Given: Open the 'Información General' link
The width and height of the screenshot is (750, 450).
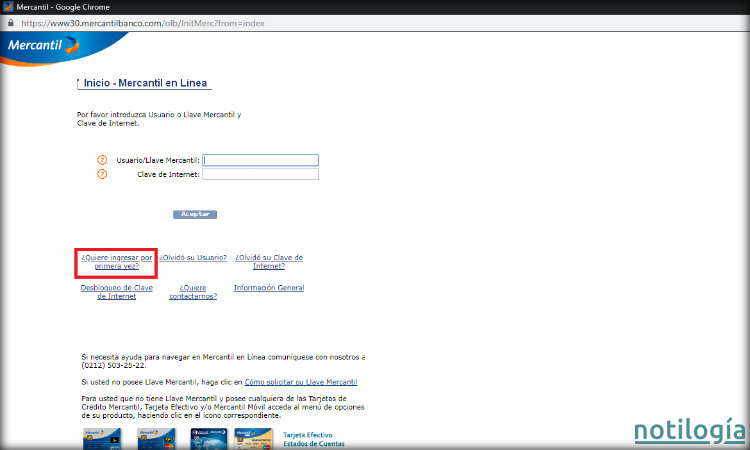Looking at the screenshot, I should tap(269, 287).
